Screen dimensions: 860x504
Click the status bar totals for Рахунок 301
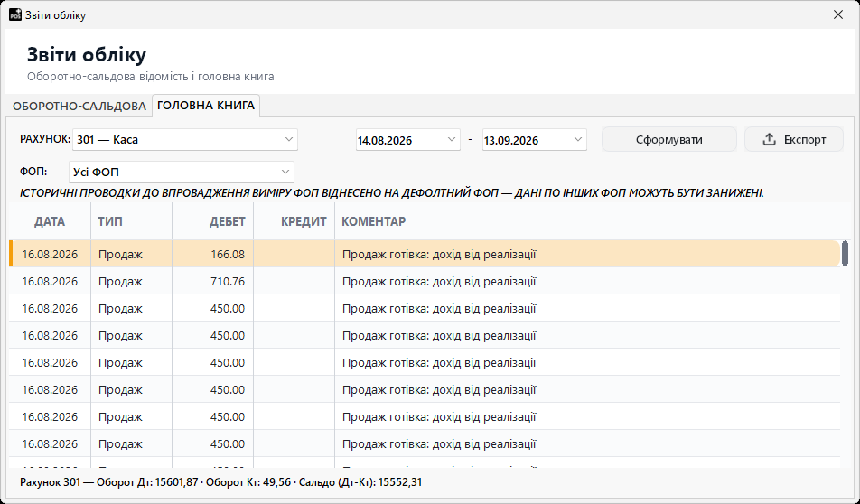pyautogui.click(x=221, y=482)
